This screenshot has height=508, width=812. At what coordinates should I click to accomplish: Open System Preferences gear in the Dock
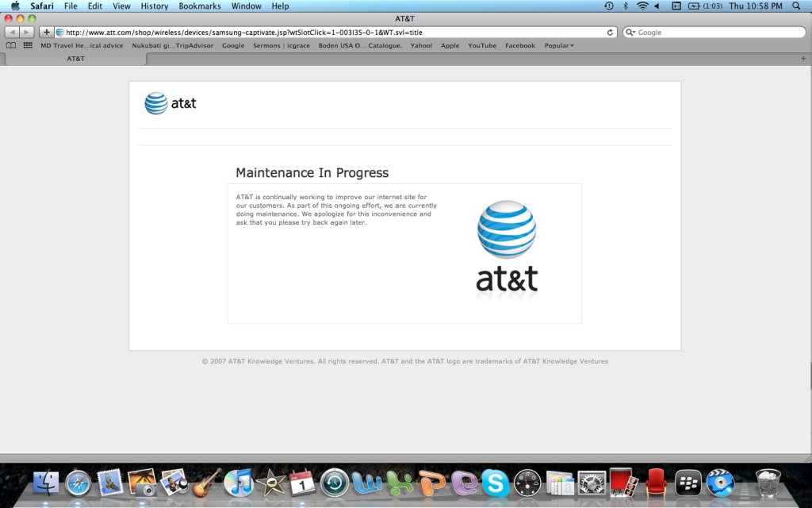(x=592, y=483)
